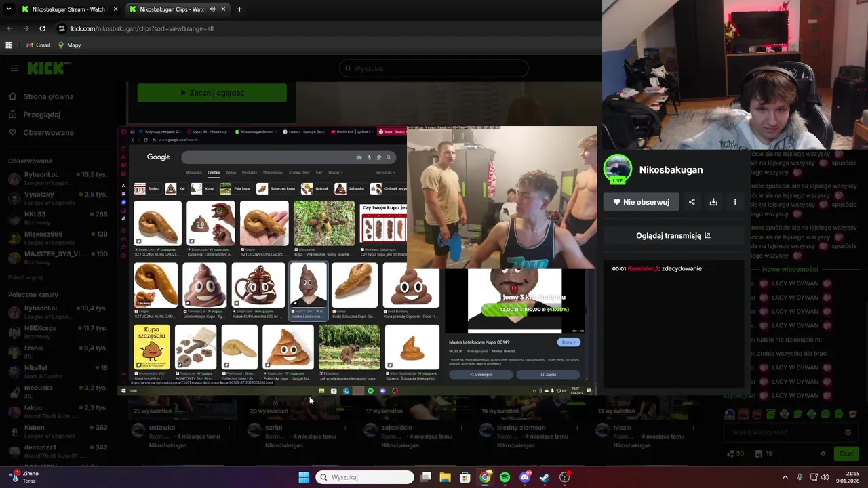Viewport: 868px width, 488px height.
Task: Click the Zacznij oglądać button
Action: [x=212, y=93]
